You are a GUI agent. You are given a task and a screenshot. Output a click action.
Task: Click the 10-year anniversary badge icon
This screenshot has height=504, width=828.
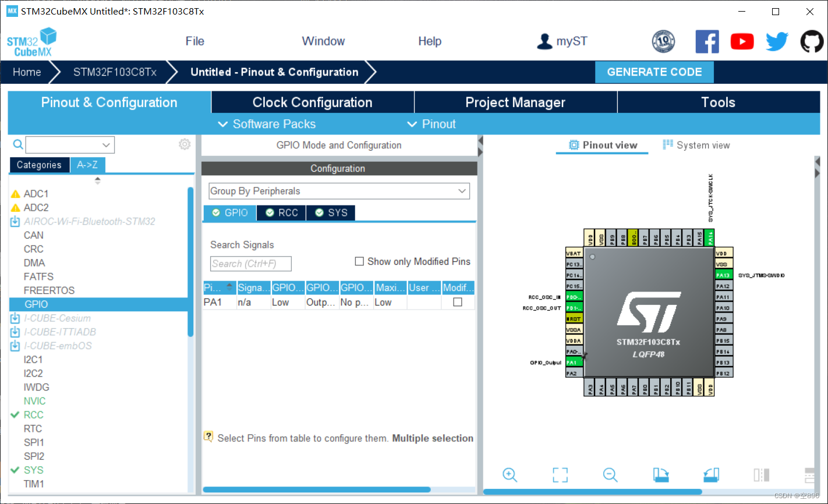pyautogui.click(x=663, y=41)
